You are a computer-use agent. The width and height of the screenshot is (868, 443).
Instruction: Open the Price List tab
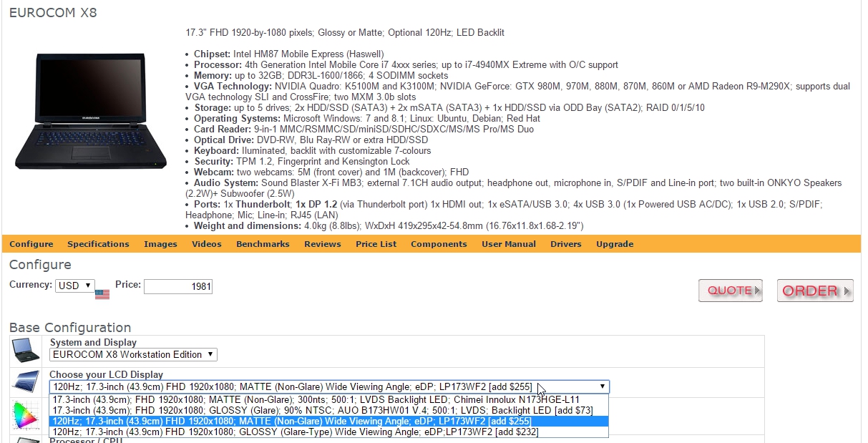pos(376,244)
